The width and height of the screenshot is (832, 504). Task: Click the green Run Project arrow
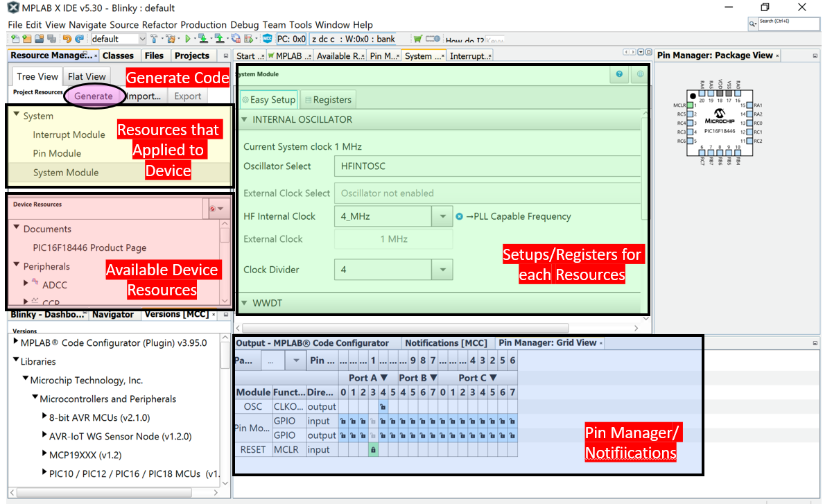coord(187,39)
